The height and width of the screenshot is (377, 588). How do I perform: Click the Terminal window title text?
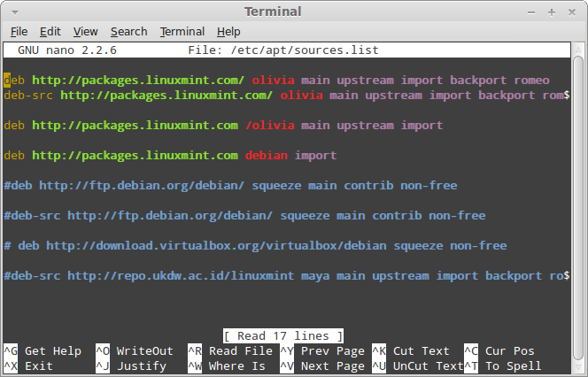pos(273,12)
